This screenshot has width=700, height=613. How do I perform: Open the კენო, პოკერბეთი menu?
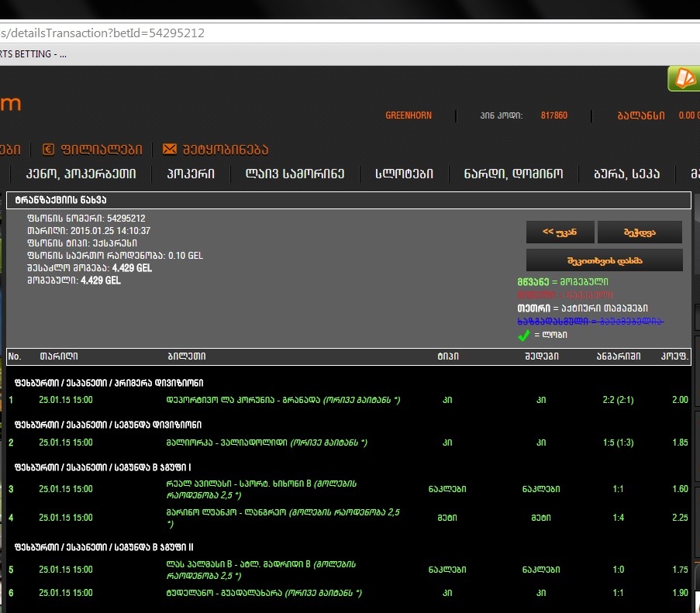point(81,174)
